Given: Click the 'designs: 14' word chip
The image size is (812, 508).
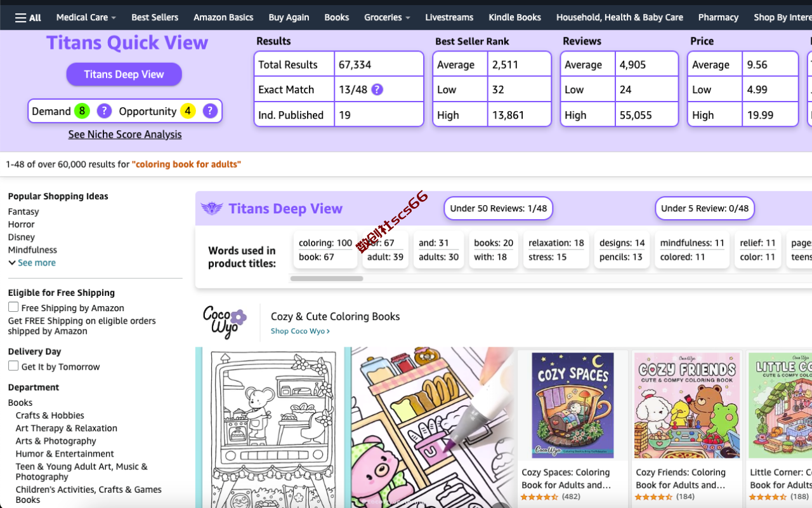Looking at the screenshot, I should 622,243.
